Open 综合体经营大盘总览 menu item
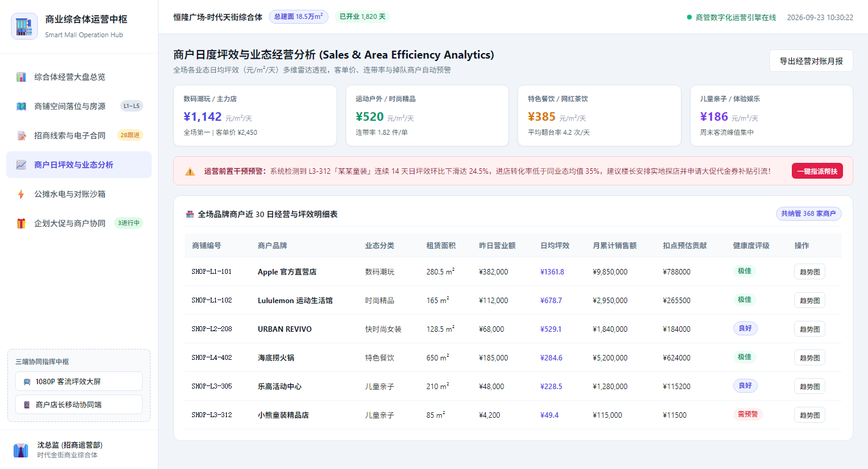 pyautogui.click(x=79, y=77)
